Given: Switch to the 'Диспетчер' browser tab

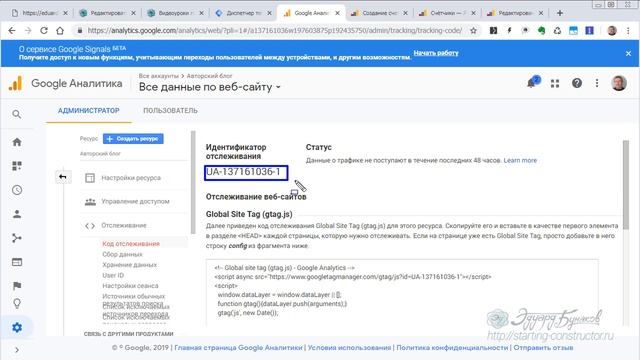Looking at the screenshot, I should 243,13.
